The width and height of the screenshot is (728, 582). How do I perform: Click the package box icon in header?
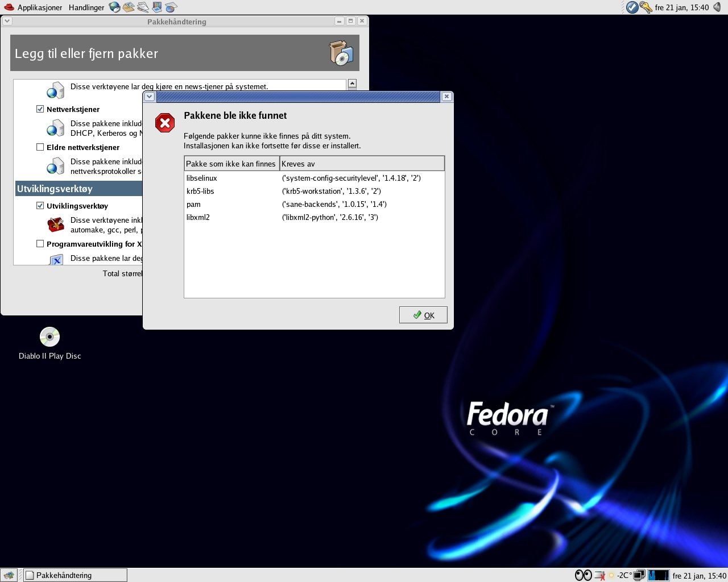click(x=341, y=53)
